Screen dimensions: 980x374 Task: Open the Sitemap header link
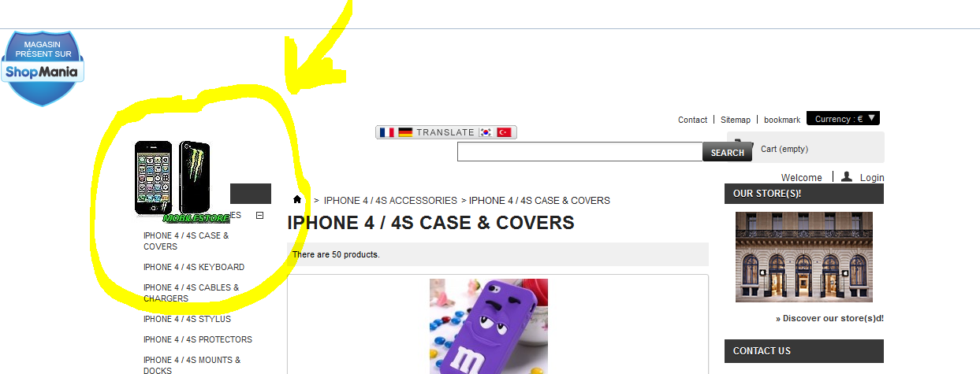click(736, 120)
